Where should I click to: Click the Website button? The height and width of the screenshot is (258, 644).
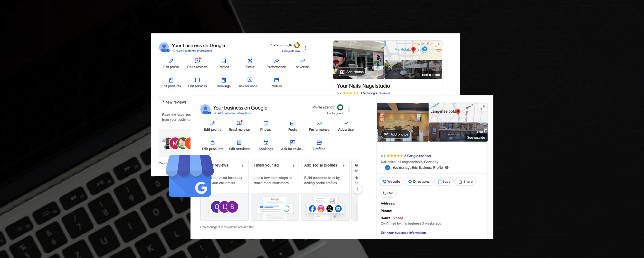[x=391, y=182]
